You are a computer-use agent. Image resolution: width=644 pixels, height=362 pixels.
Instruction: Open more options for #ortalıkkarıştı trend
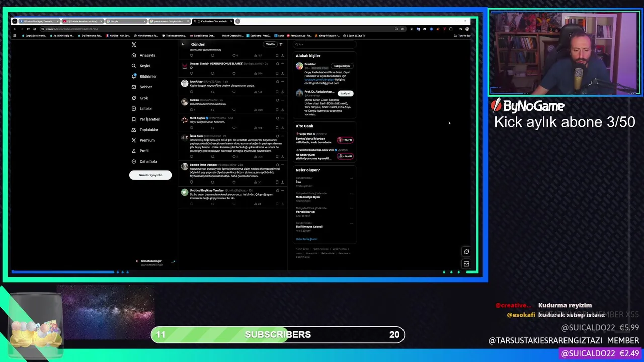pos(352,208)
